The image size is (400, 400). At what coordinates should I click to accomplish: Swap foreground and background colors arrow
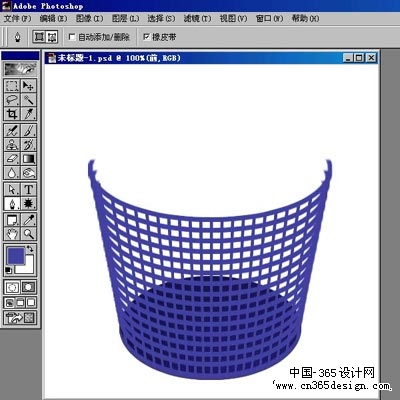tap(30, 249)
